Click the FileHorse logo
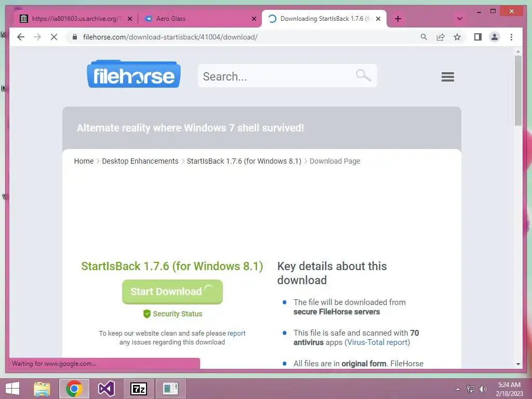532x399 pixels. point(134,74)
